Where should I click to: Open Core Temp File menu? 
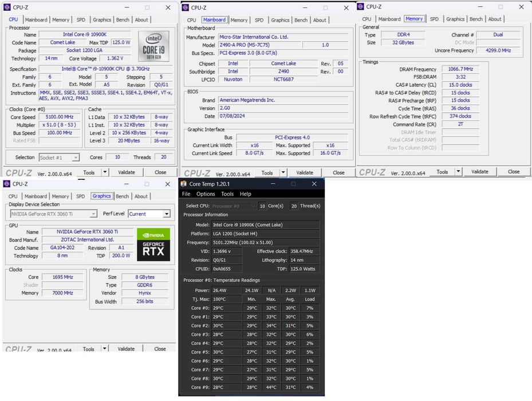coord(186,194)
